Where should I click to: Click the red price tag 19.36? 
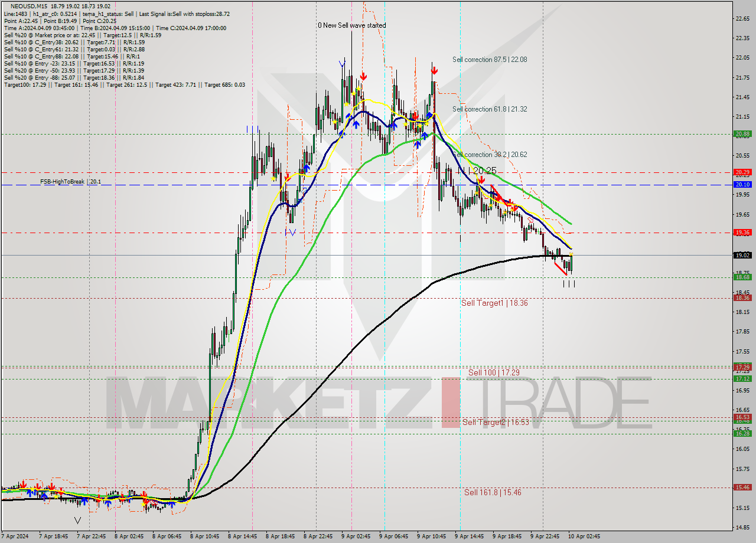742,233
